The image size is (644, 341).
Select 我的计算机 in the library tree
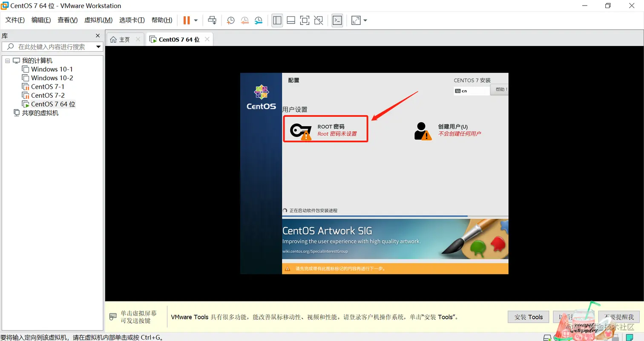pyautogui.click(x=37, y=61)
